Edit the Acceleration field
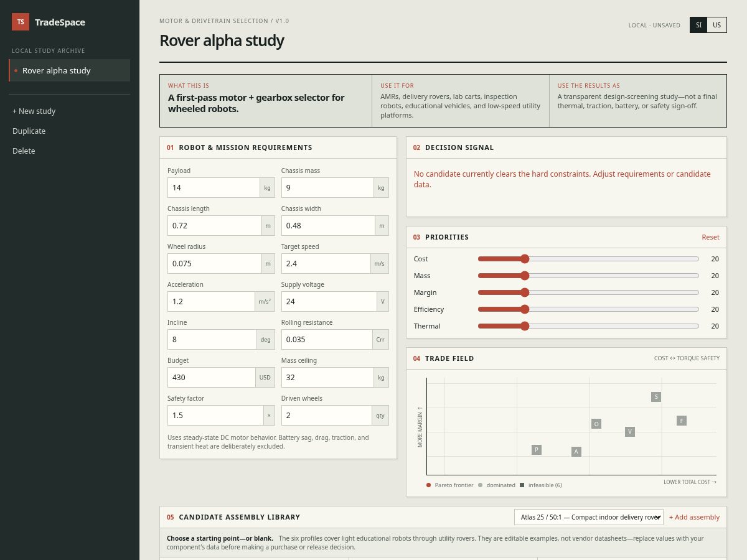The height and width of the screenshot is (560, 747). click(x=212, y=302)
